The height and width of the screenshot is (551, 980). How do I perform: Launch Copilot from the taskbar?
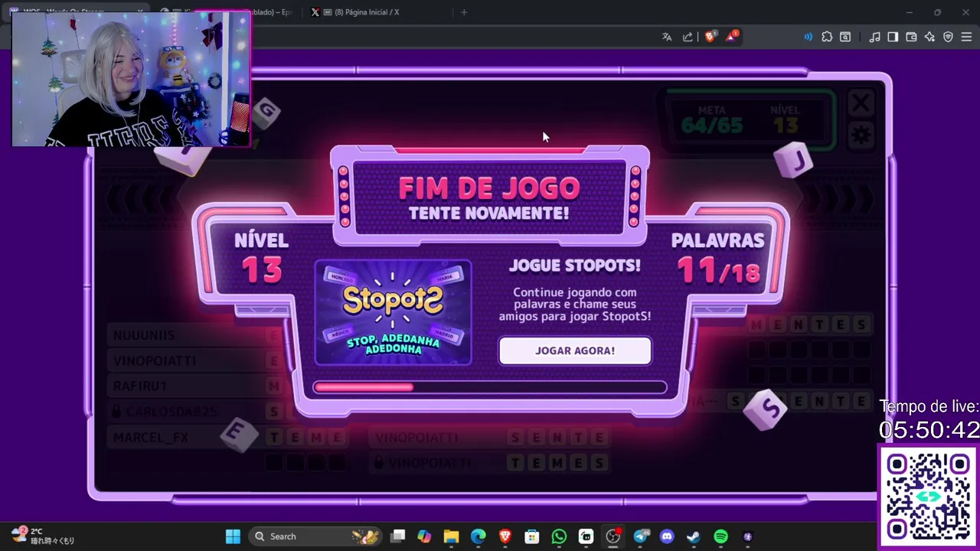424,536
